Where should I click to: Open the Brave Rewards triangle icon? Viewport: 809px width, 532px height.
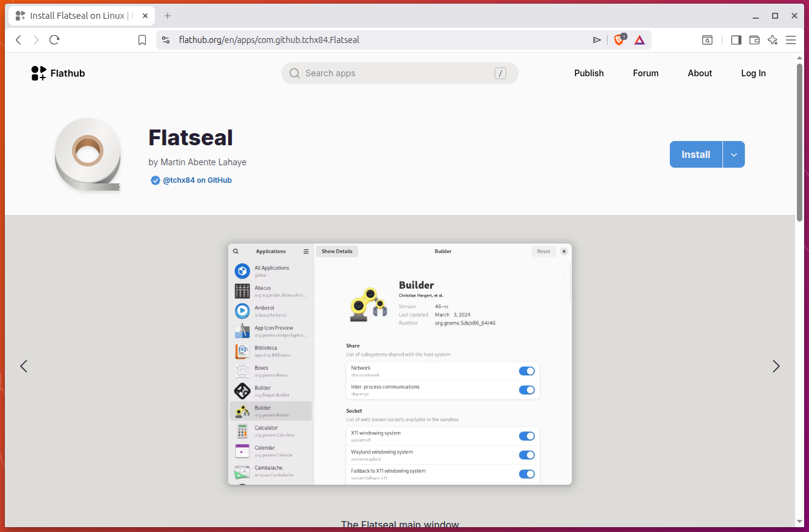[640, 40]
